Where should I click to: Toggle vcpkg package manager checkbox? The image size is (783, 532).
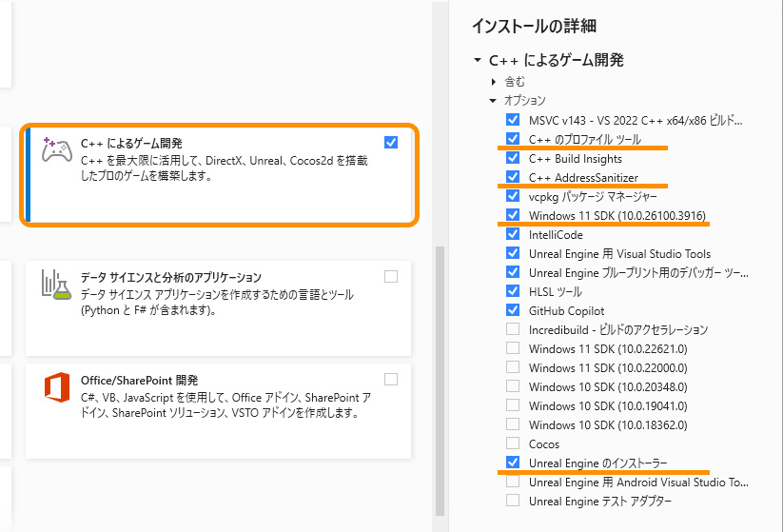pyautogui.click(x=513, y=195)
